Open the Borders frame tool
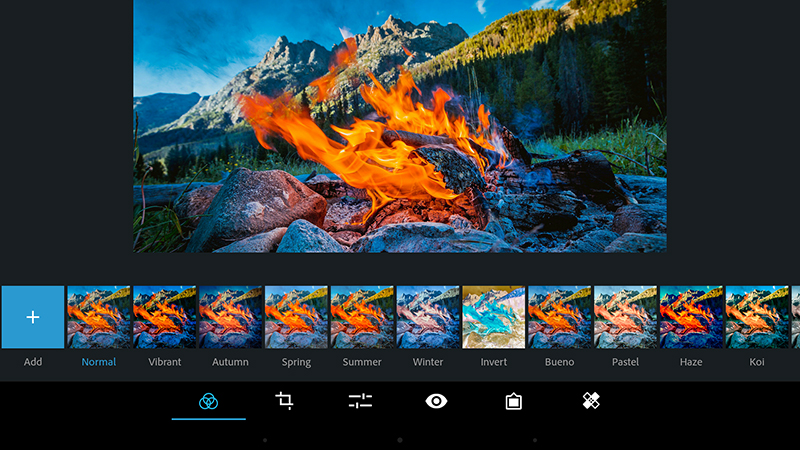Image resolution: width=800 pixels, height=450 pixels. [513, 401]
